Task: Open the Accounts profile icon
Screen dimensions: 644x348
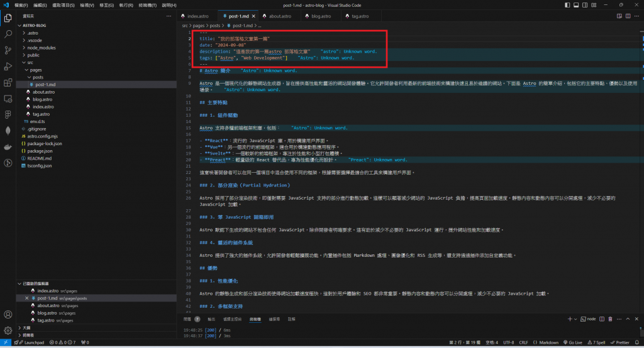Action: click(x=8, y=315)
